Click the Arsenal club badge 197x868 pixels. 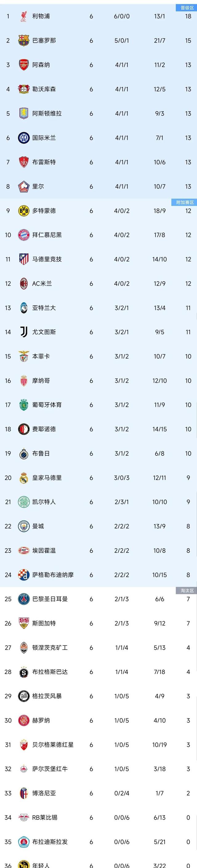tap(24, 65)
